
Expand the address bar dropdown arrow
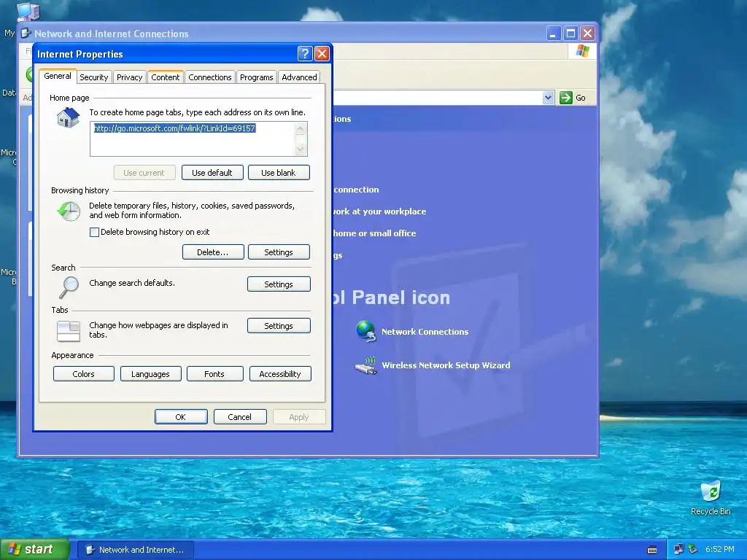pyautogui.click(x=548, y=98)
